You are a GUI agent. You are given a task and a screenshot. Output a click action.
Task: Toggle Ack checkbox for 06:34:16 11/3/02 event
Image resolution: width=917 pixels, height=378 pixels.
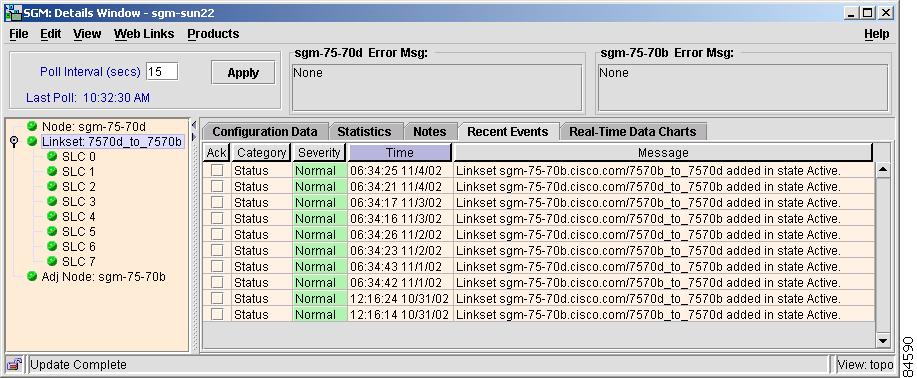(217, 218)
